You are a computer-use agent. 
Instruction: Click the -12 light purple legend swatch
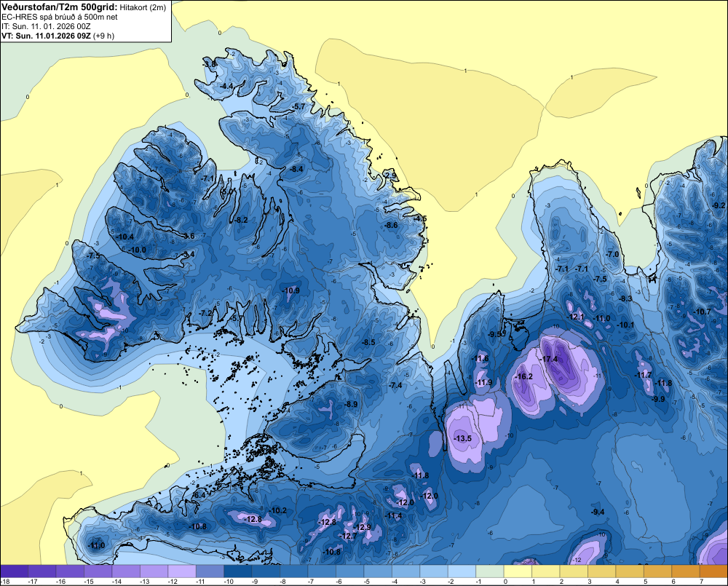tap(182, 571)
